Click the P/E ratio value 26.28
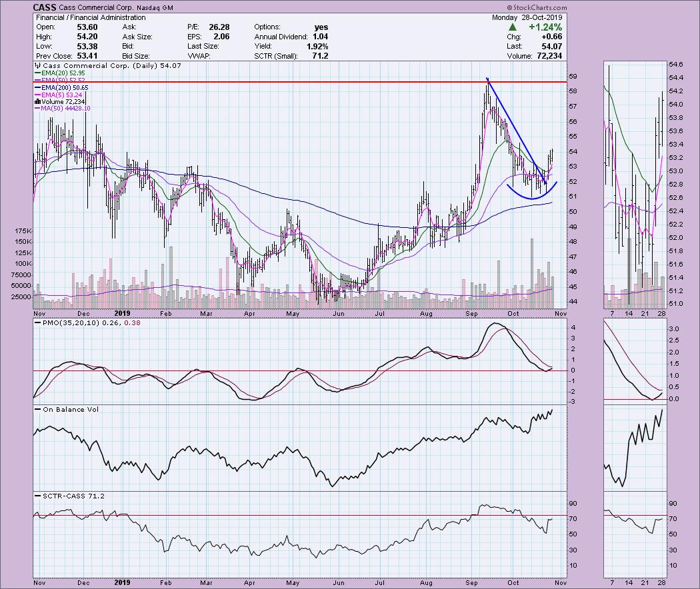The width and height of the screenshot is (700, 589). coord(219,27)
